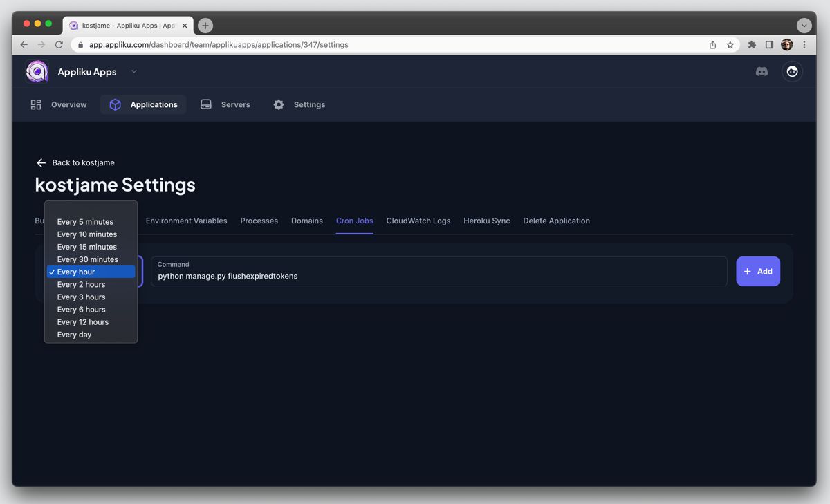Toggle the browser side panel icon
Screen dimensions: 830x504
tap(769, 45)
